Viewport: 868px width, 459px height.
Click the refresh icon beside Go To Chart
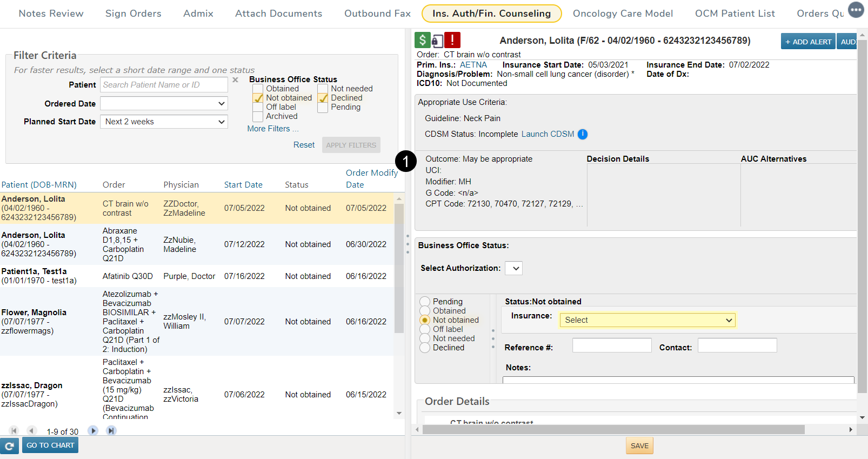click(10, 445)
